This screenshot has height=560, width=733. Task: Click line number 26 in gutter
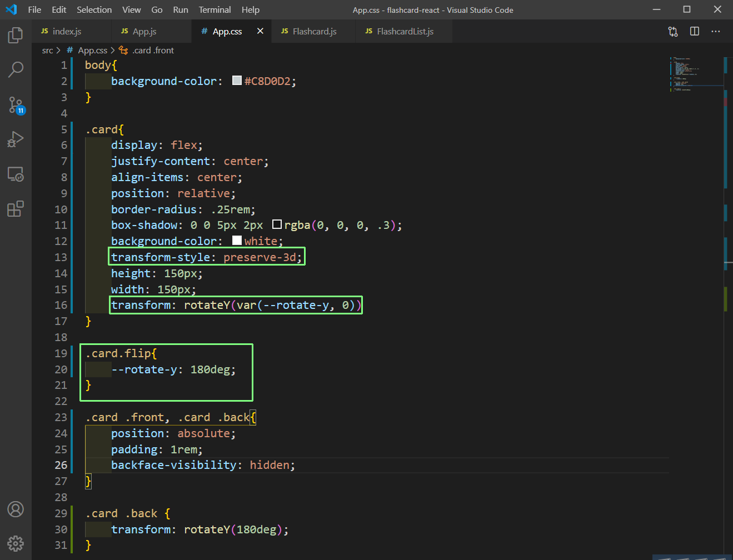[61, 465]
